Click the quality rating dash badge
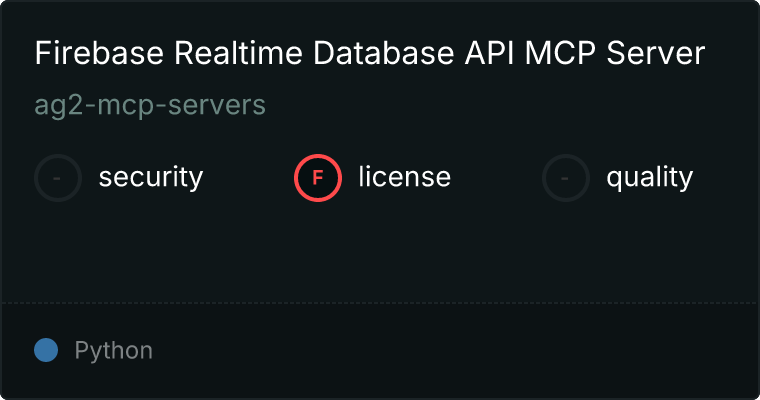 click(x=566, y=178)
